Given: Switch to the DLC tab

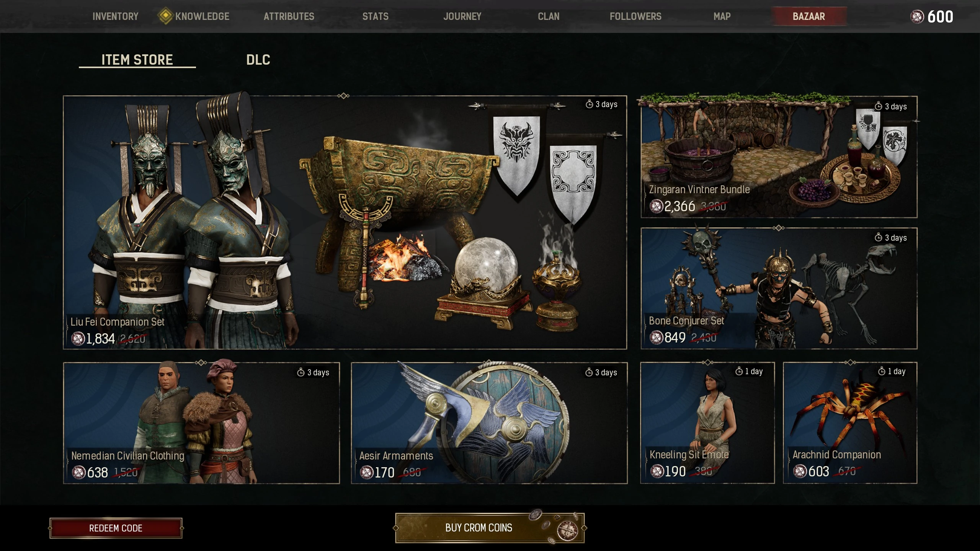Looking at the screenshot, I should (x=258, y=60).
